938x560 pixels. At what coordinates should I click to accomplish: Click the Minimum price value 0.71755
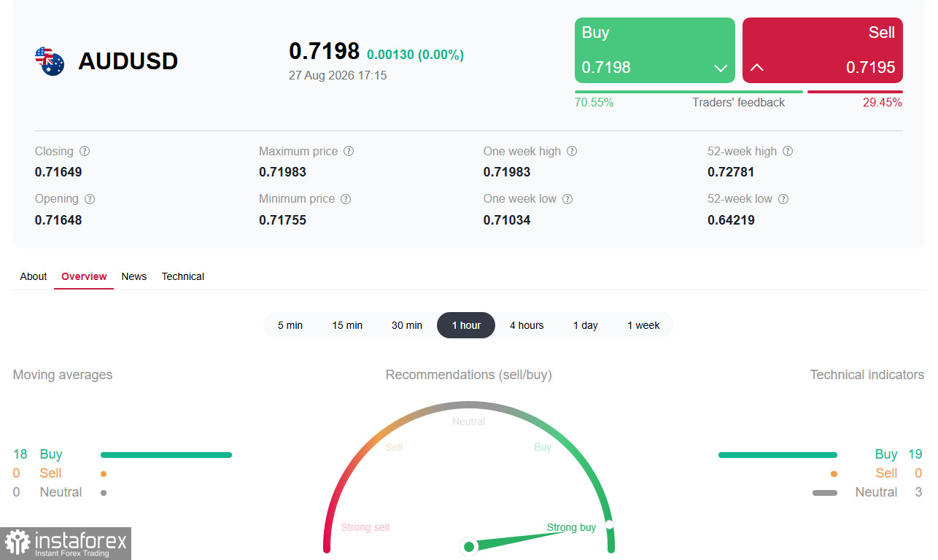point(282,220)
